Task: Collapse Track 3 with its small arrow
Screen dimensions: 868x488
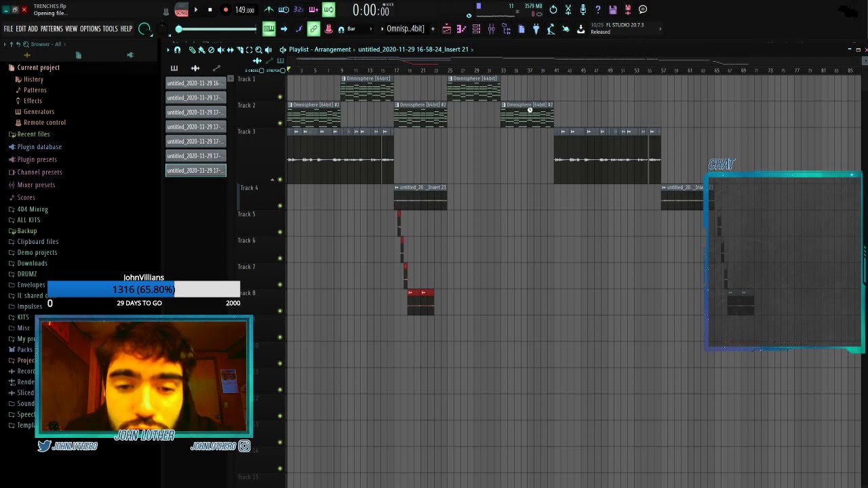Action: 272,180
